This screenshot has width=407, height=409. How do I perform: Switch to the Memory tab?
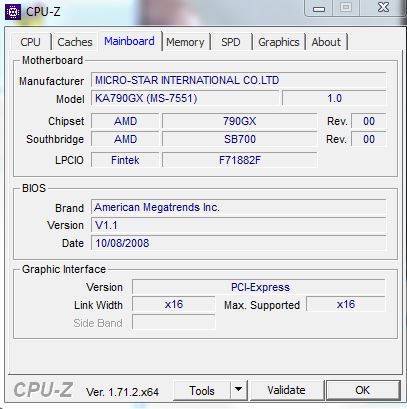[x=185, y=42]
